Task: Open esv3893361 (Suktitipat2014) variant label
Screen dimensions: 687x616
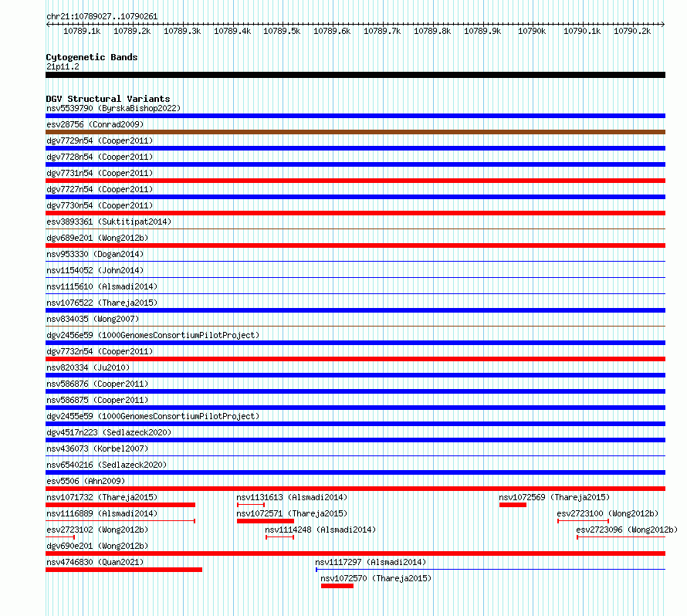Action: click(x=109, y=222)
